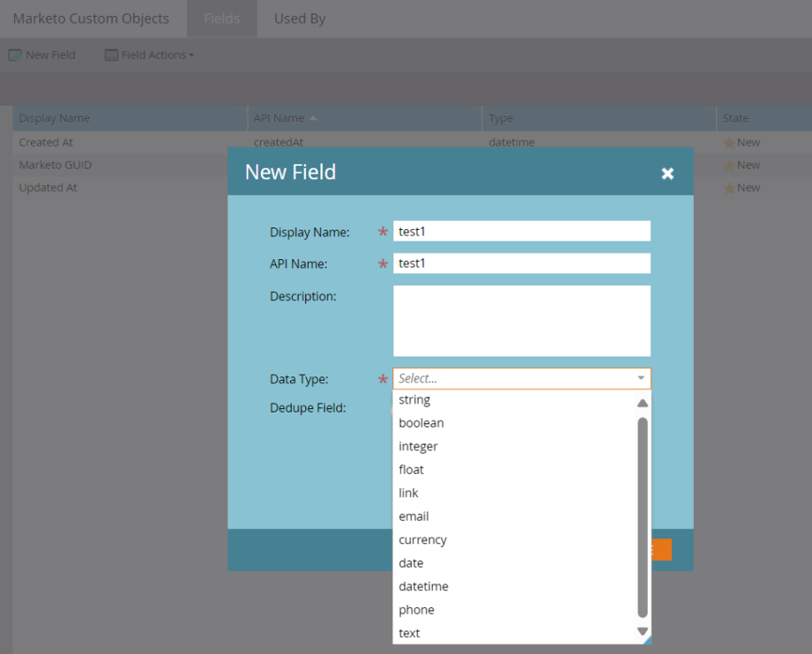Viewport: 812px width, 654px height.
Task: Click the New Field toolbar icon
Action: [15, 55]
